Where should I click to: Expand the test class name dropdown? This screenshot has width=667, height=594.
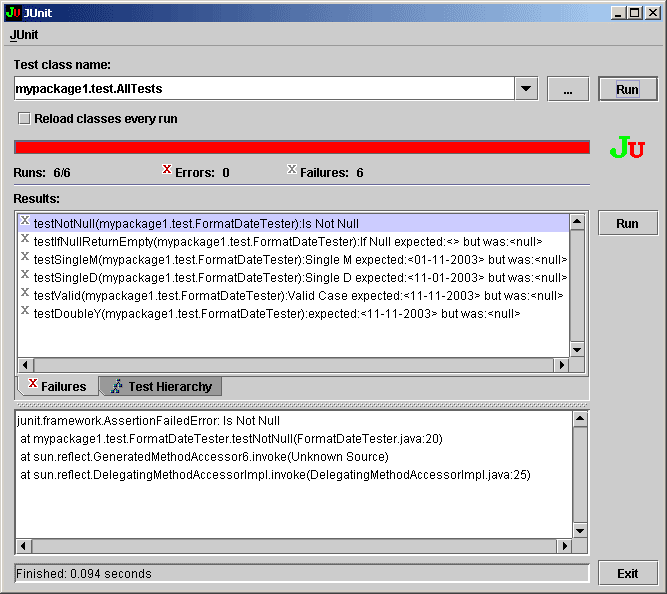(x=527, y=89)
